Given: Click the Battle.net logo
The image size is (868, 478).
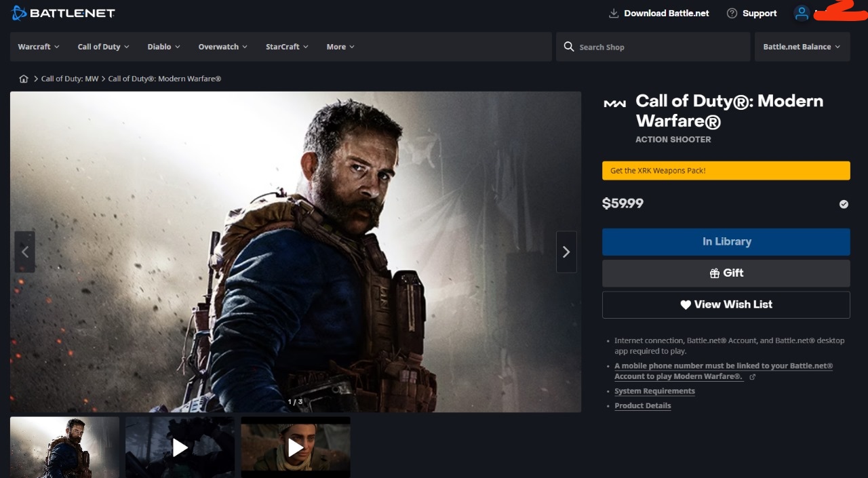Looking at the screenshot, I should [x=63, y=13].
